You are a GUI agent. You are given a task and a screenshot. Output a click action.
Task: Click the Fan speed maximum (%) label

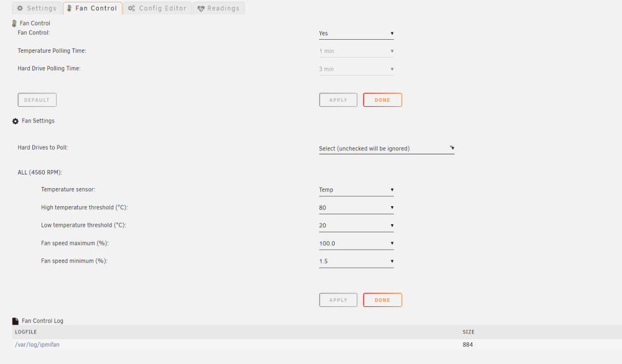[x=75, y=243]
